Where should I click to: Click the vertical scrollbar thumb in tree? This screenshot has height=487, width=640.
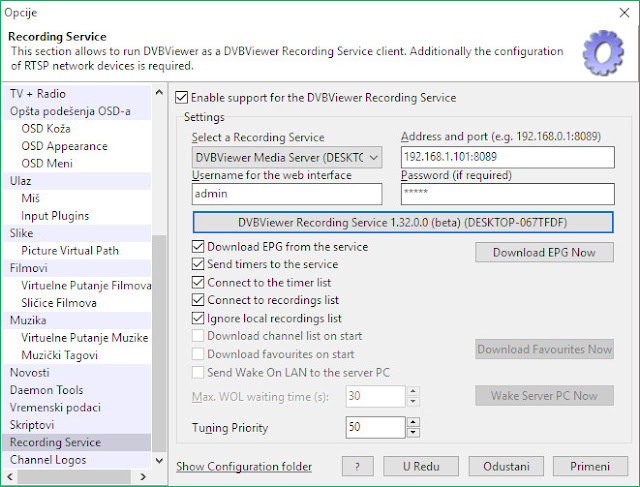[x=159, y=343]
